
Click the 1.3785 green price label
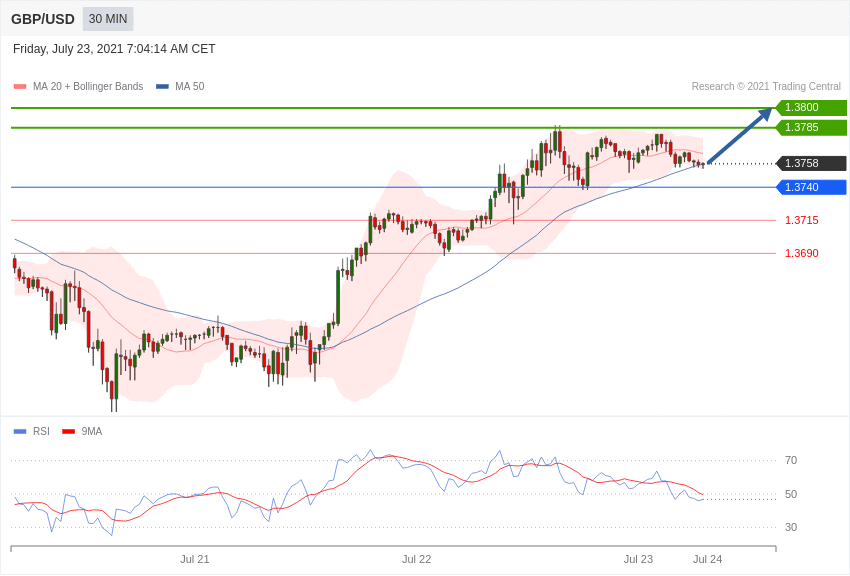[x=811, y=127]
